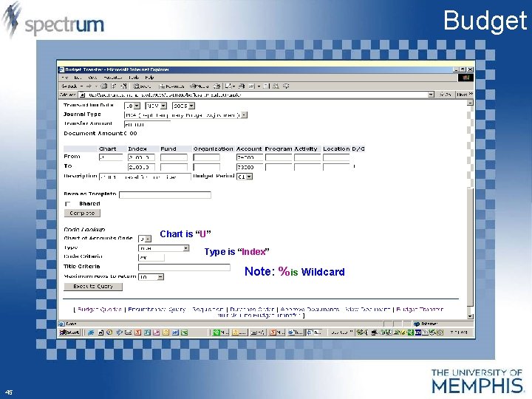Open the Purchase Order link
Screen dimensions: 532x399
252,309
